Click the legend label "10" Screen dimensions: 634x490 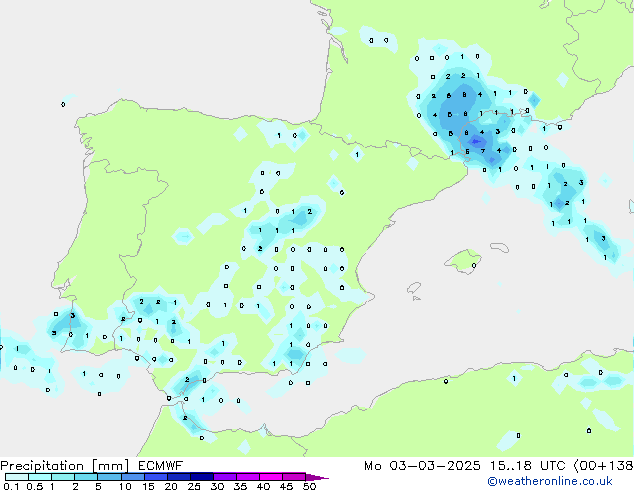click(x=125, y=486)
